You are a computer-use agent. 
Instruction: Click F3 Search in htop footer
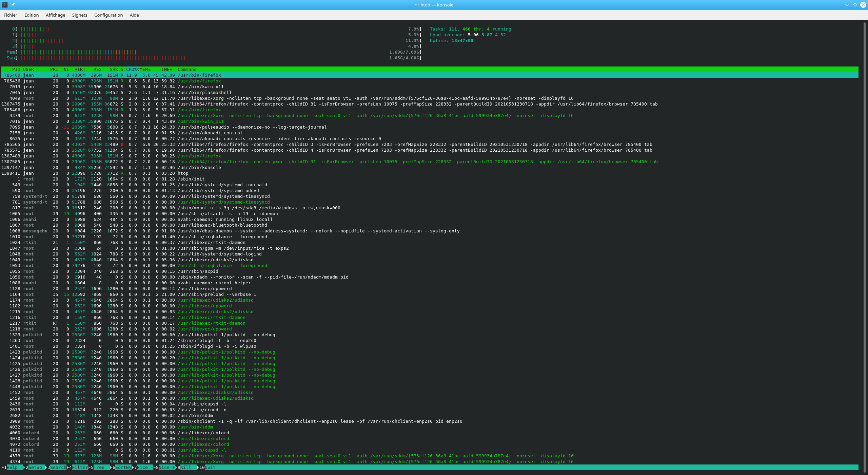[56, 468]
